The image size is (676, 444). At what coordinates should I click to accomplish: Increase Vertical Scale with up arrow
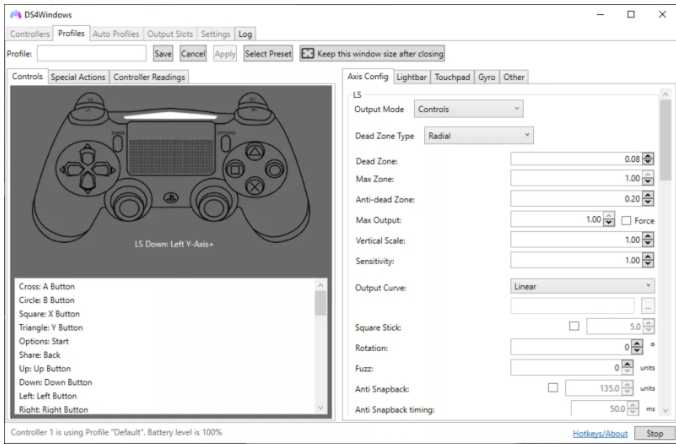click(x=648, y=236)
